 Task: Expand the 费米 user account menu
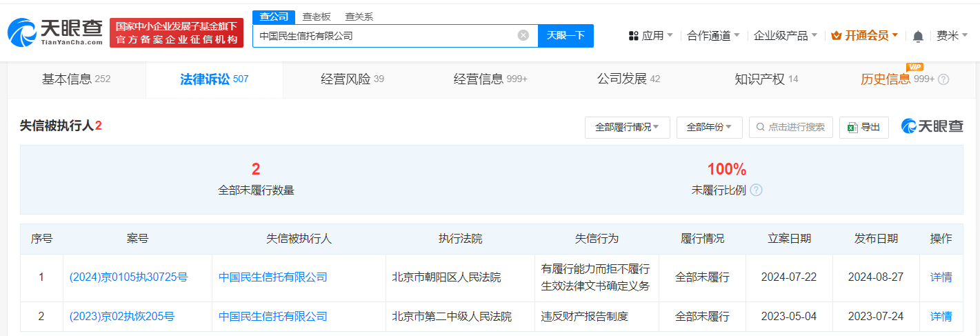pyautogui.click(x=952, y=35)
